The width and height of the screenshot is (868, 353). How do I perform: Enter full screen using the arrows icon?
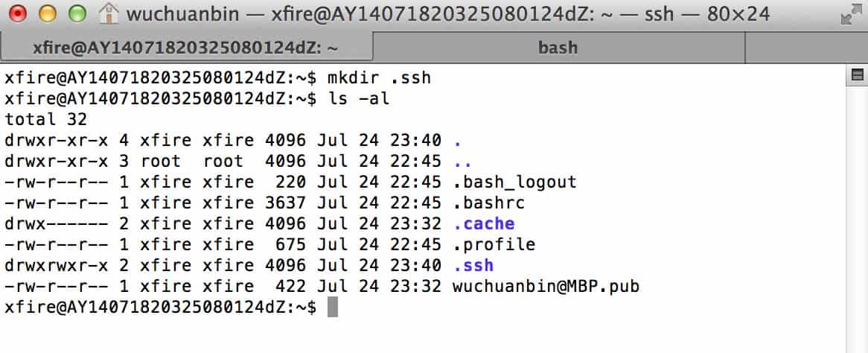pyautogui.click(x=850, y=14)
